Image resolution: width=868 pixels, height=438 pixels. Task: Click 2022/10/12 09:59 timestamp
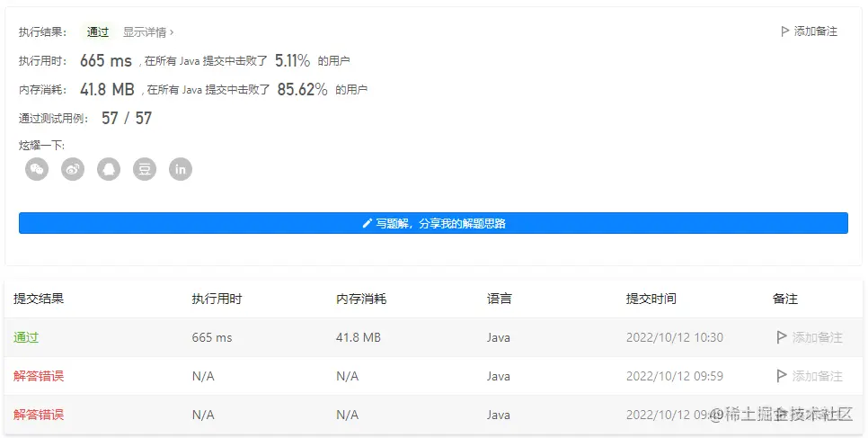click(675, 376)
